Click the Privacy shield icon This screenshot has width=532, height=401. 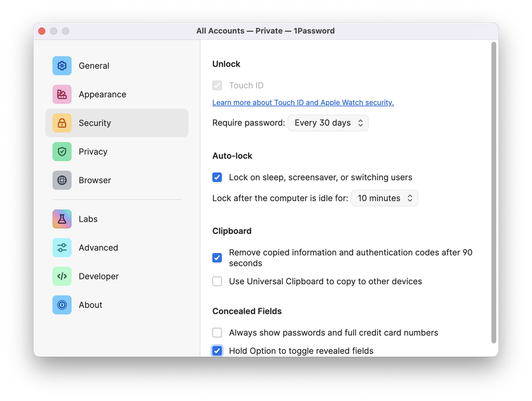pyautogui.click(x=62, y=152)
